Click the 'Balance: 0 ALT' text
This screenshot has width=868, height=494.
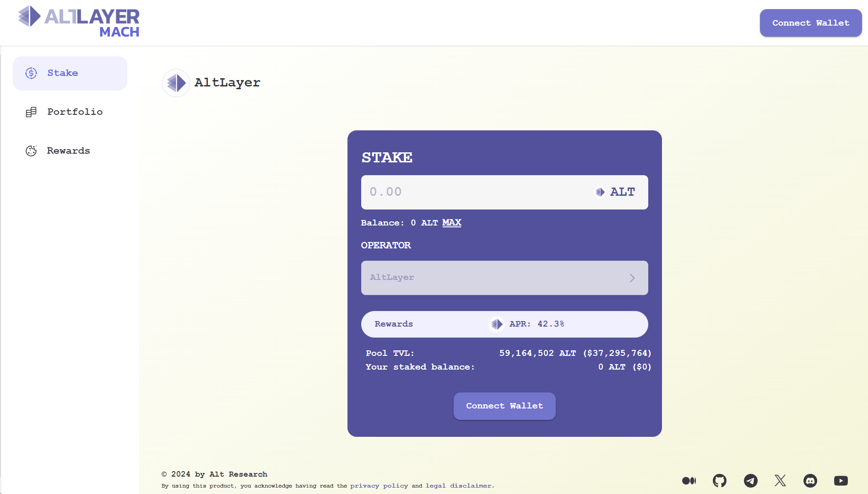coord(399,223)
